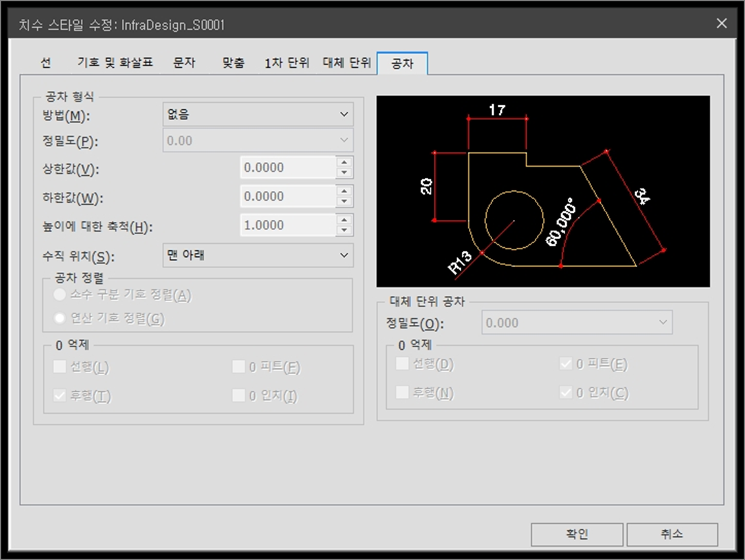Open the 문자 tab

pos(184,63)
